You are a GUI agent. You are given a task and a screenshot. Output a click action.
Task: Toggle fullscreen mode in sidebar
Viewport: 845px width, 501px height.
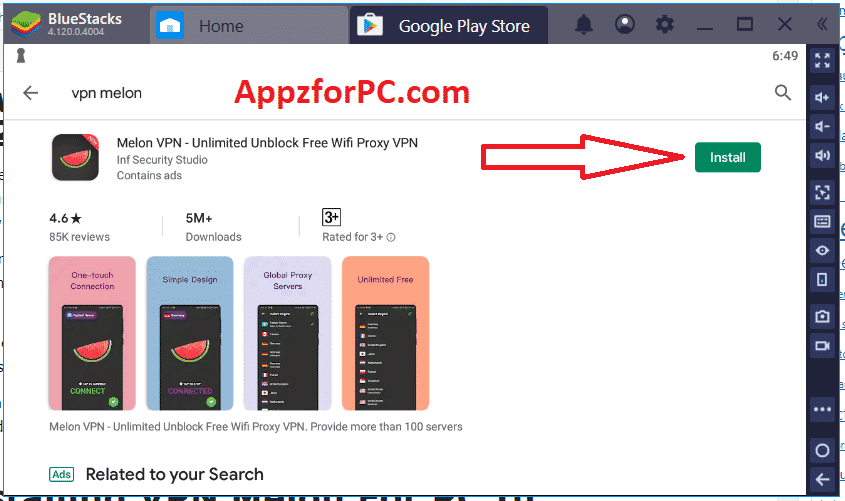822,60
